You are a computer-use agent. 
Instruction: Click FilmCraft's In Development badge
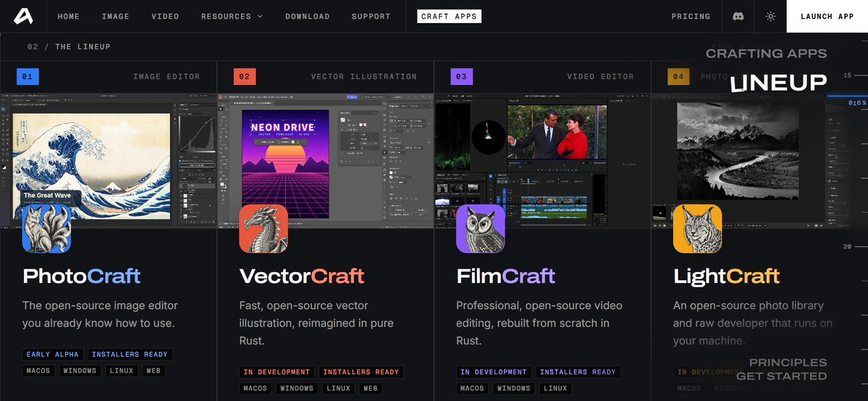(494, 372)
